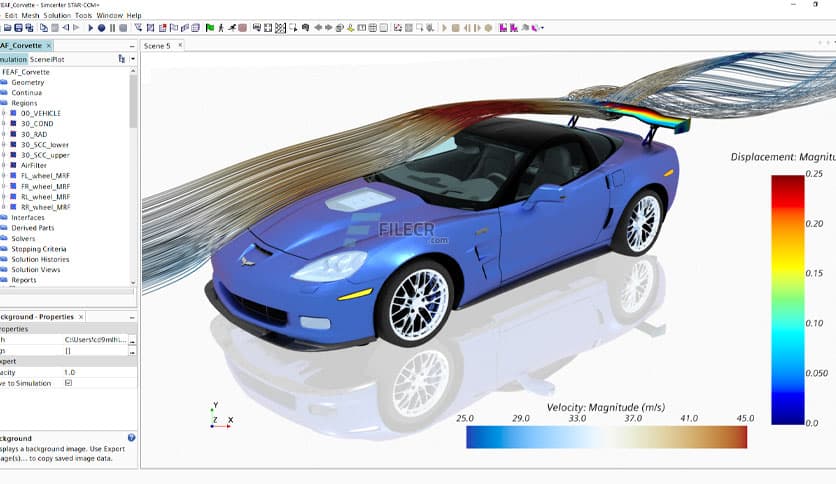Expand the 30_RAD region node
Screen dimensions: 836x484
click(x=4, y=134)
